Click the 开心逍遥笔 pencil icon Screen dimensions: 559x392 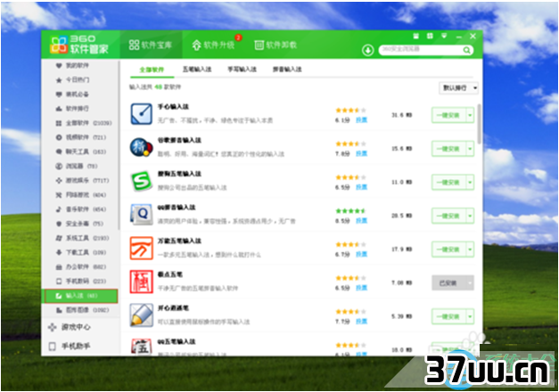141,315
